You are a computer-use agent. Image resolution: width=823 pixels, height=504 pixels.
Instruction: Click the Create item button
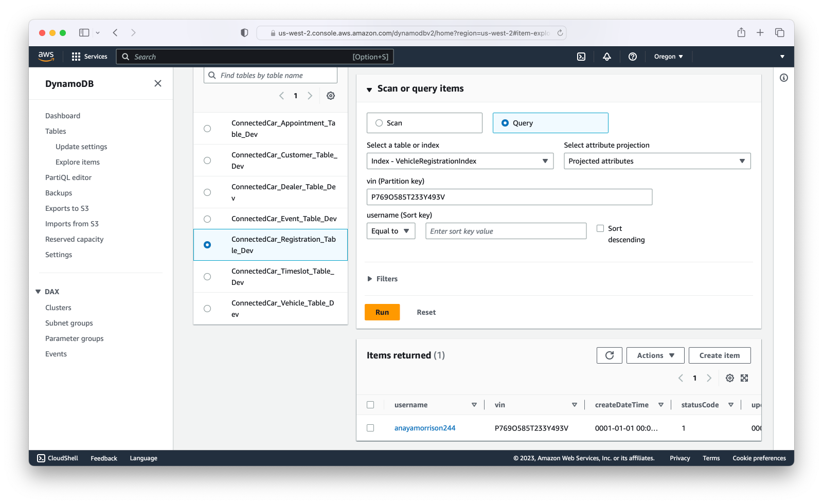click(x=720, y=355)
